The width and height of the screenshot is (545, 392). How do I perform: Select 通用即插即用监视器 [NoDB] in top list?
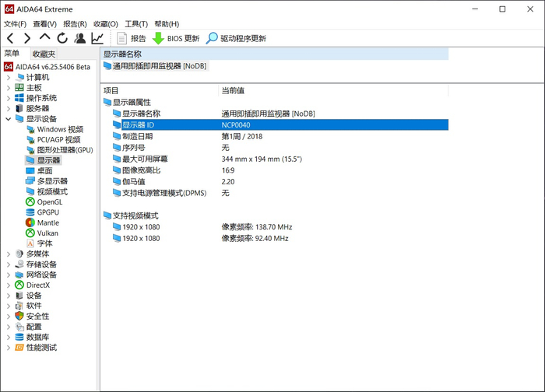click(155, 66)
